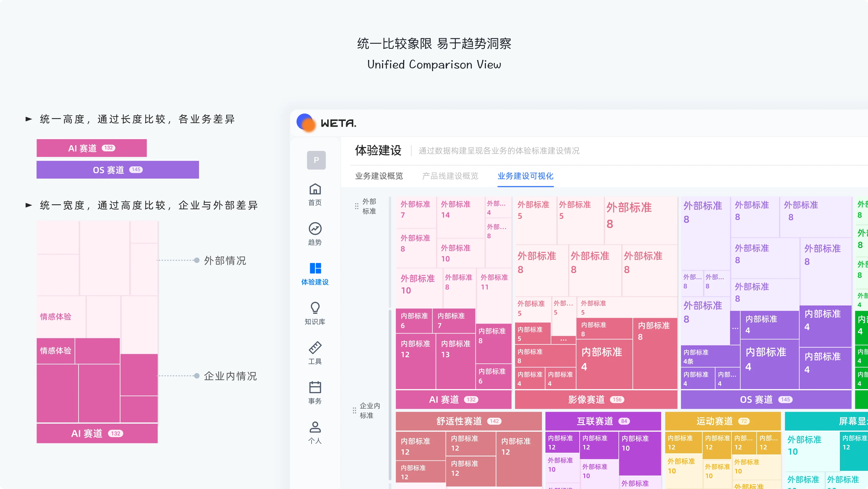The height and width of the screenshot is (489, 868).
Task: Open the 工具 ruler icon
Action: pos(315,347)
